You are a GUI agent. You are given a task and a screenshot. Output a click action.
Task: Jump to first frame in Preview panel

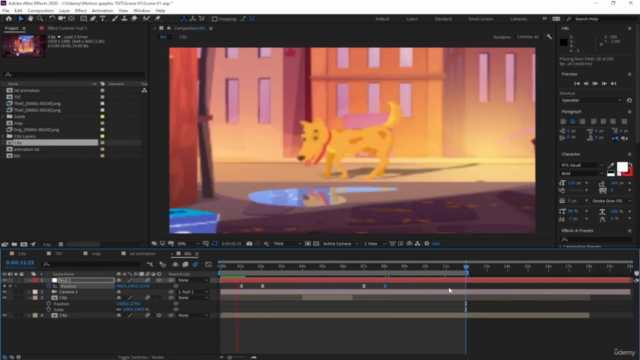click(x=577, y=84)
